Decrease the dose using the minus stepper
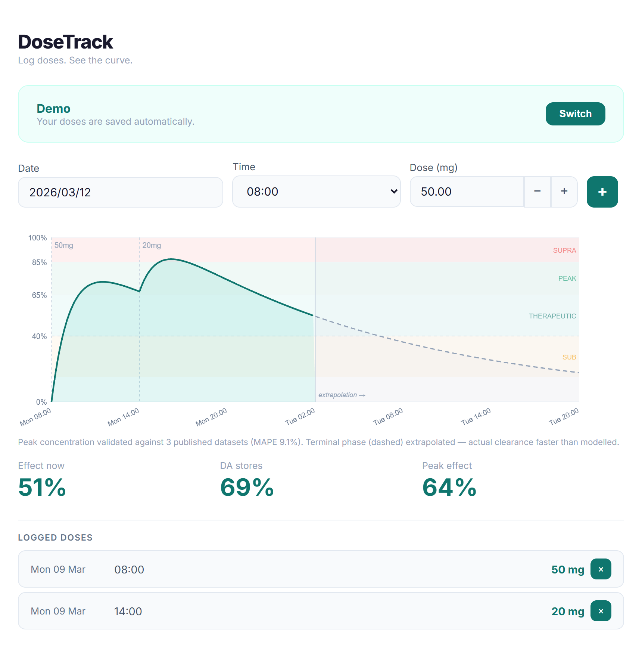Screen dimensions: 642x672 click(x=537, y=192)
